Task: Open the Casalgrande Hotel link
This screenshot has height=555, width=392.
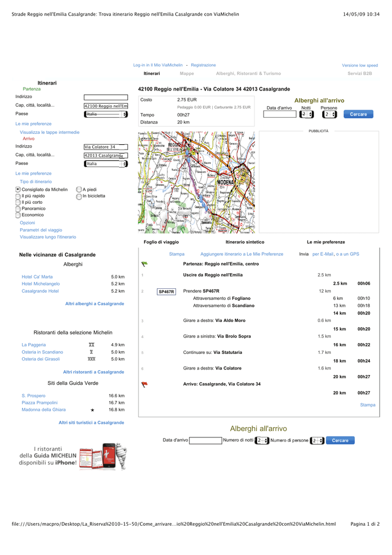Action: pyautogui.click(x=40, y=291)
